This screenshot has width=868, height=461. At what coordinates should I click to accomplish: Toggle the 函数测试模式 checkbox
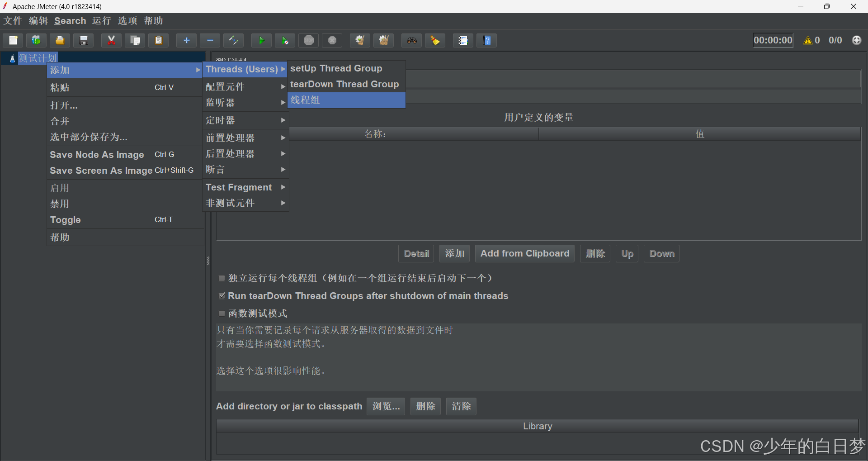click(x=222, y=314)
